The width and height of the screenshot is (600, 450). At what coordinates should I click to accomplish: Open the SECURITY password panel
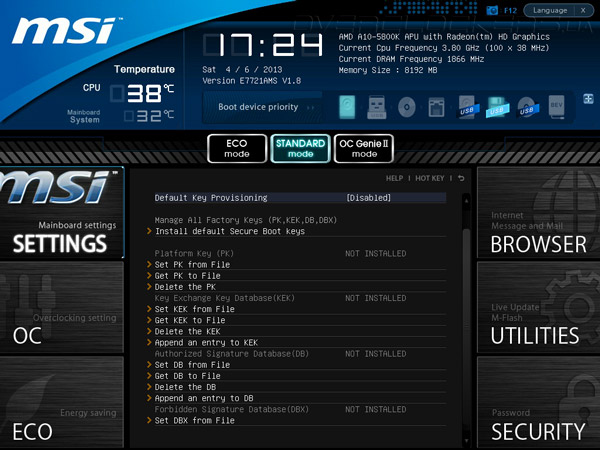pyautogui.click(x=538, y=402)
